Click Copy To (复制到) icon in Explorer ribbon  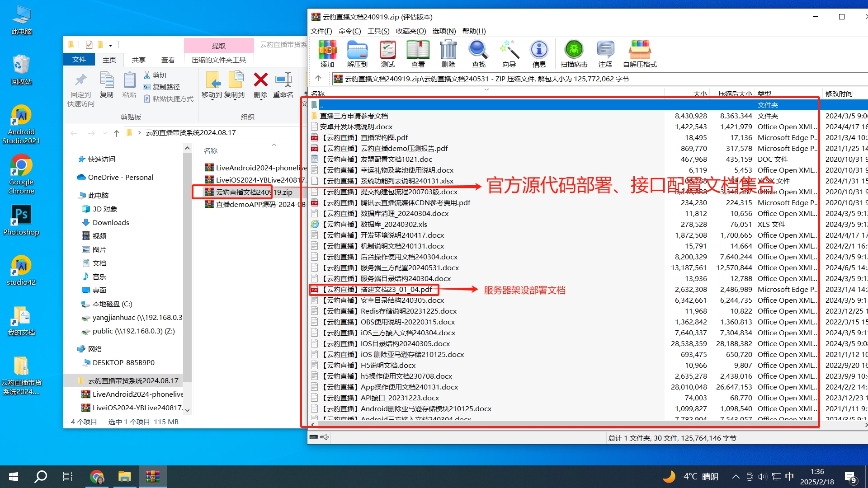235,85
